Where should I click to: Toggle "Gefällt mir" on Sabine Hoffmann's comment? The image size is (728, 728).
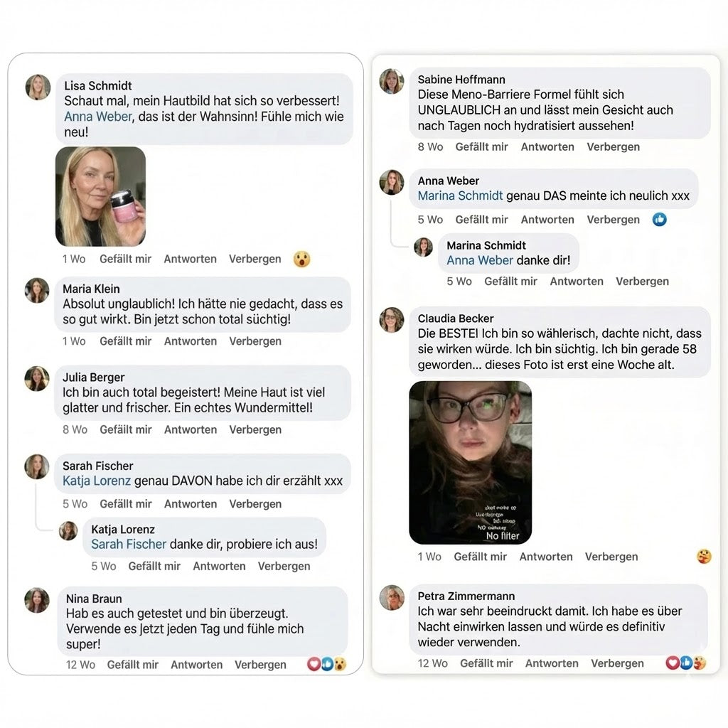tap(481, 147)
